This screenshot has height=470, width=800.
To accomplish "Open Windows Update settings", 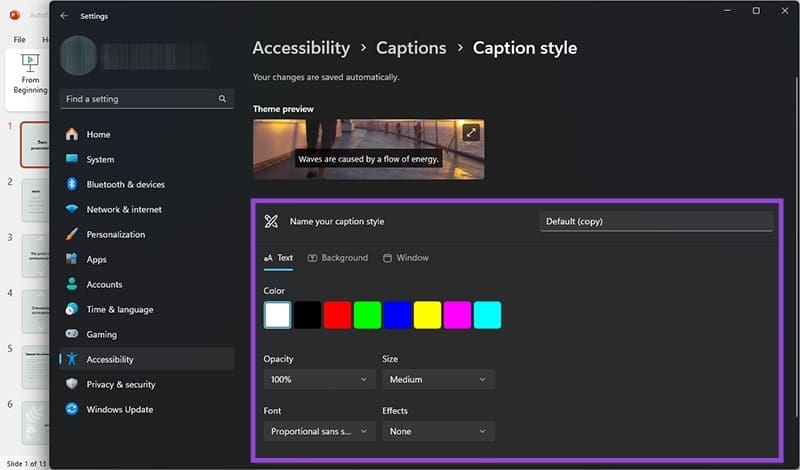I will coord(120,409).
